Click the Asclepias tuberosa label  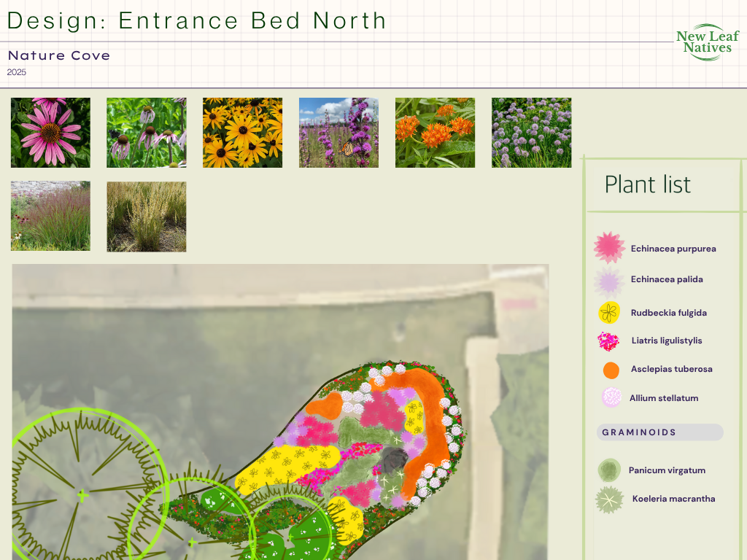(671, 369)
